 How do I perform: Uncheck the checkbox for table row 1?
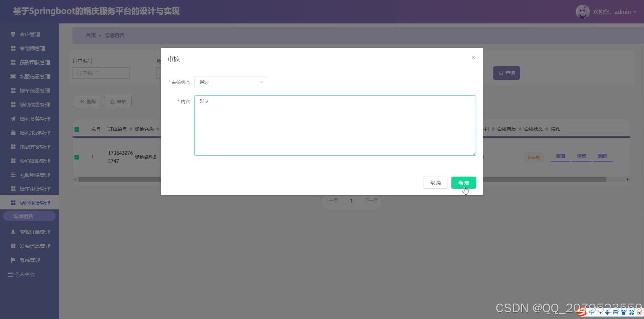77,157
